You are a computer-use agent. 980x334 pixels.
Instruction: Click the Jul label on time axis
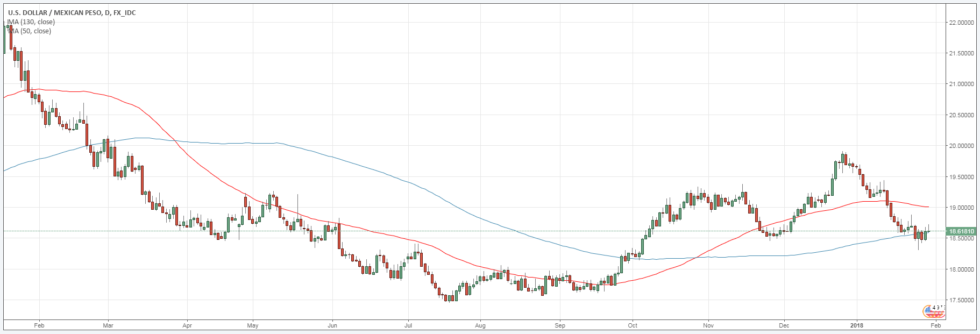408,325
